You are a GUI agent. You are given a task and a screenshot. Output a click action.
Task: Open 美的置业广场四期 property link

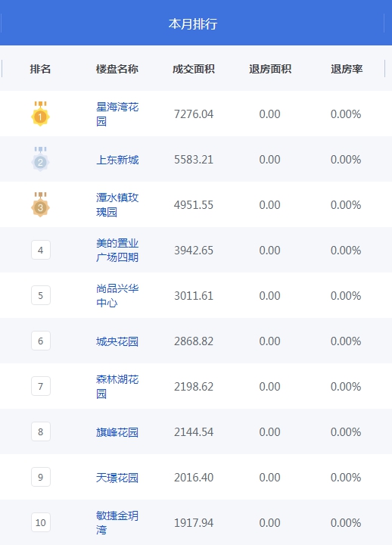117,251
